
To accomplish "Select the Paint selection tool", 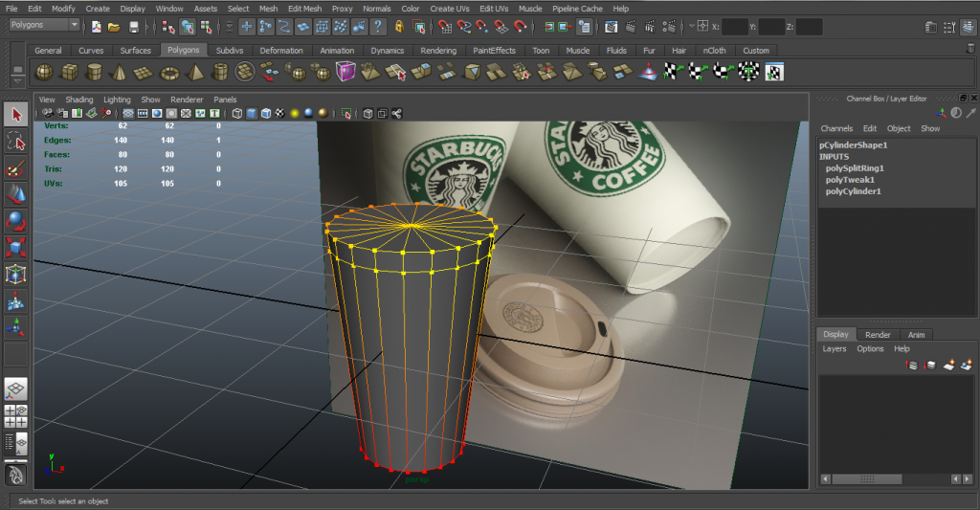I will coord(16,169).
